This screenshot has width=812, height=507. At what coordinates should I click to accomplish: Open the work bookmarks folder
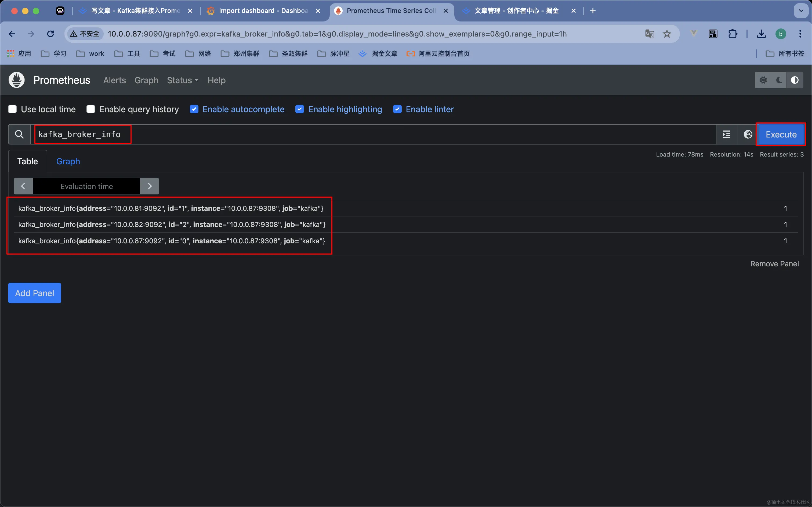90,54
